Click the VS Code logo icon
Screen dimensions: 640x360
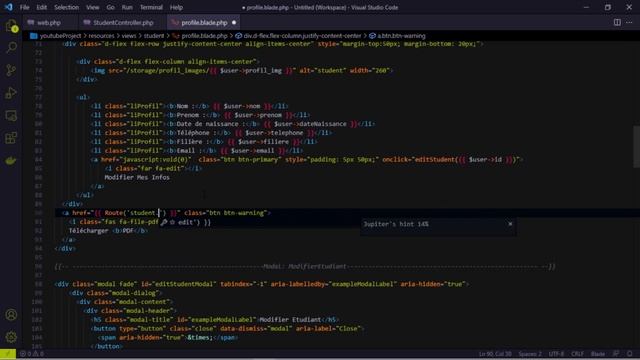9,7
